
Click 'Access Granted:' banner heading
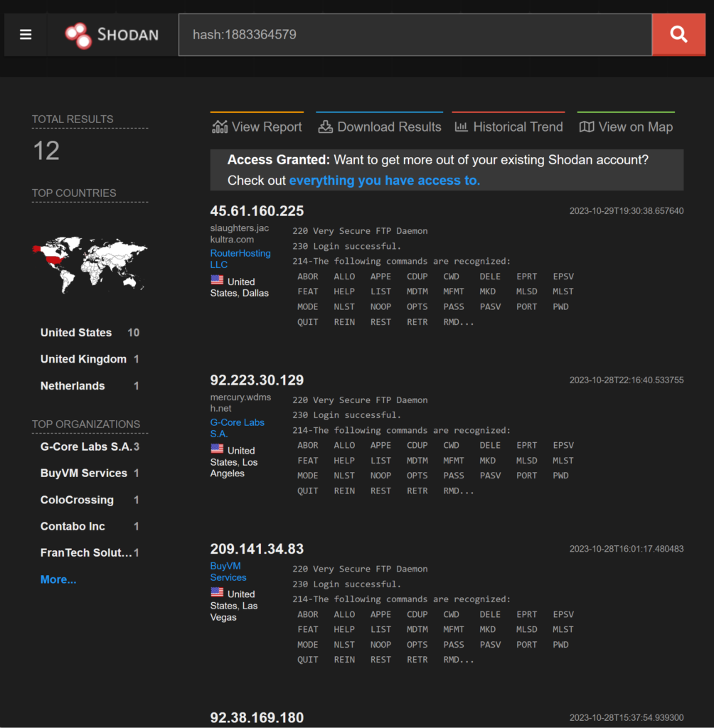[x=278, y=160]
